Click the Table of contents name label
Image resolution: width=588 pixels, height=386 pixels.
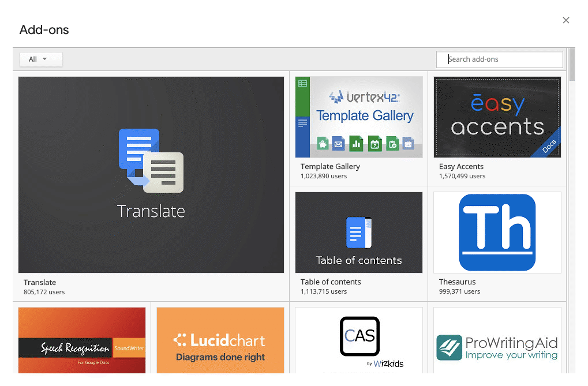click(331, 282)
